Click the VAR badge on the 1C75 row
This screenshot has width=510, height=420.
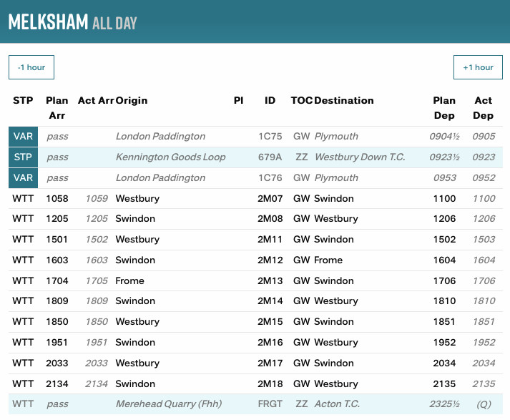(x=23, y=137)
